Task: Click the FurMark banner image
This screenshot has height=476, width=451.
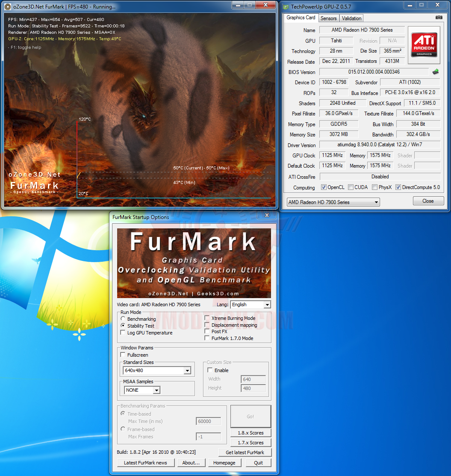Action: click(x=194, y=263)
